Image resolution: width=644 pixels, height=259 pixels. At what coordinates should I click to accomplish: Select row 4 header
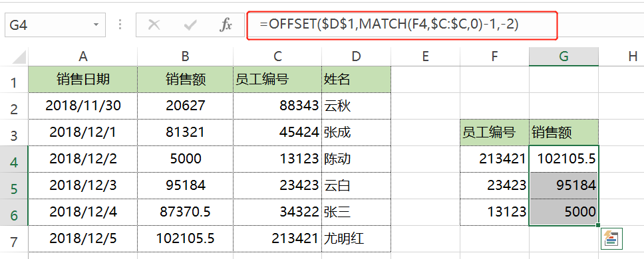pyautogui.click(x=14, y=159)
